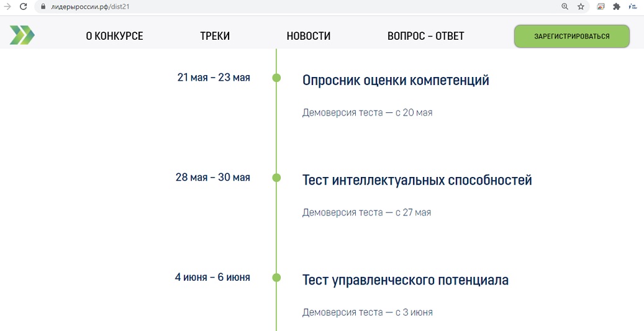Click the browser forward arrow

click(x=7, y=7)
